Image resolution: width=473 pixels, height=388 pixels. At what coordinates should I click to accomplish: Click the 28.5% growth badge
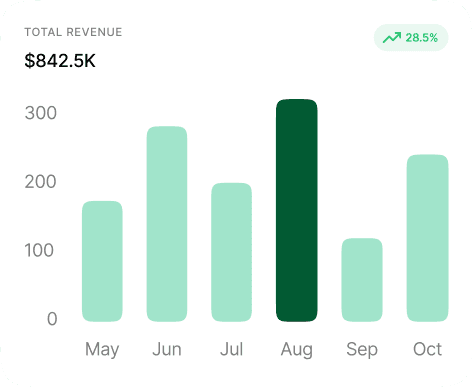coord(411,38)
